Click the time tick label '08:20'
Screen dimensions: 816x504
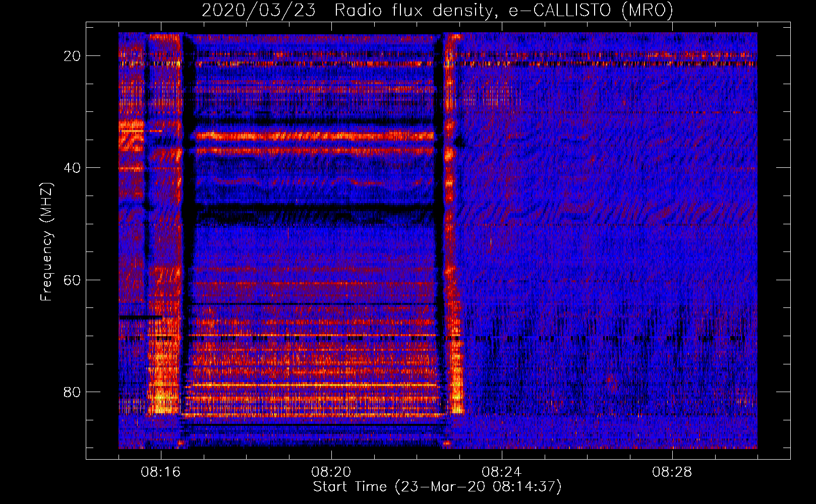tap(331, 472)
